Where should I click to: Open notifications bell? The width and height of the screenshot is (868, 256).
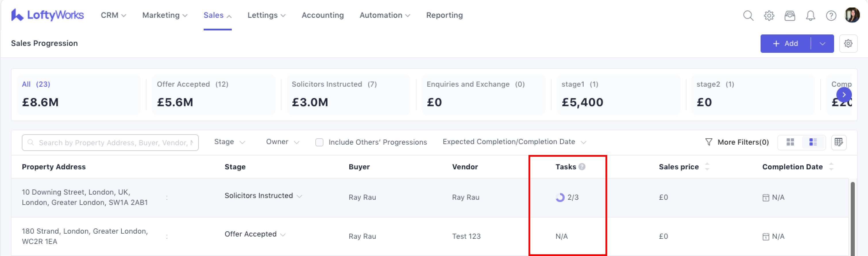coord(810,15)
